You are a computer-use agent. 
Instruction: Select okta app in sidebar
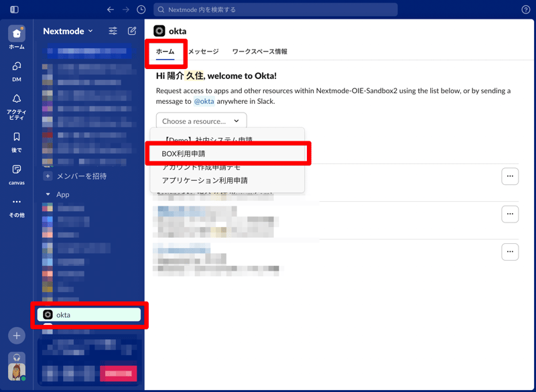click(x=89, y=315)
